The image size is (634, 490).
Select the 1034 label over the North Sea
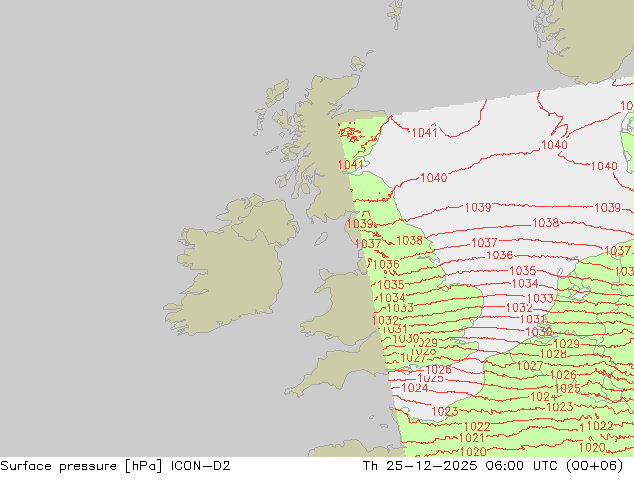point(525,283)
